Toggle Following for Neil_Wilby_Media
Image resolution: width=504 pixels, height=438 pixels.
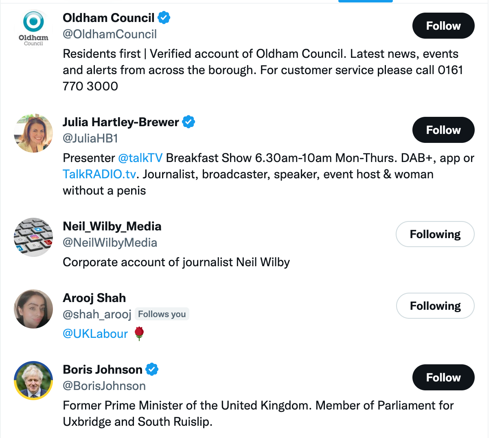tap(435, 234)
